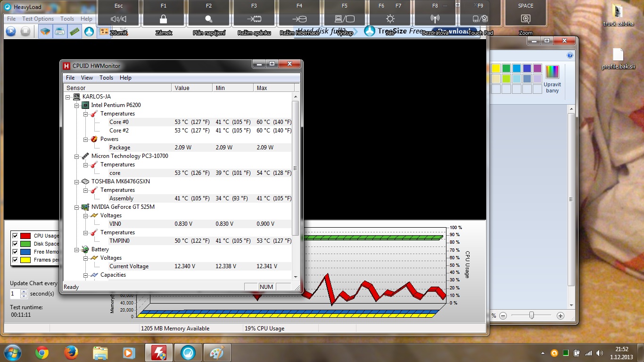Image resolution: width=644 pixels, height=362 pixels.
Task: Click the Sensor column header in HWMonitor
Action: click(117, 88)
